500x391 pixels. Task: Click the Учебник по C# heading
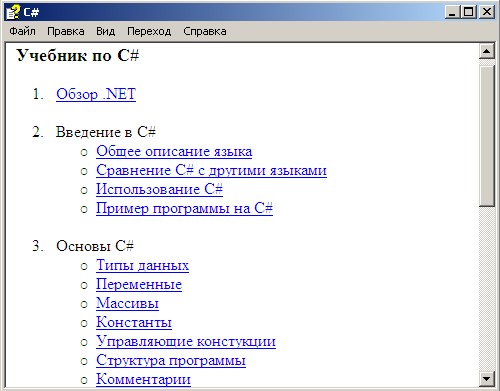point(78,55)
